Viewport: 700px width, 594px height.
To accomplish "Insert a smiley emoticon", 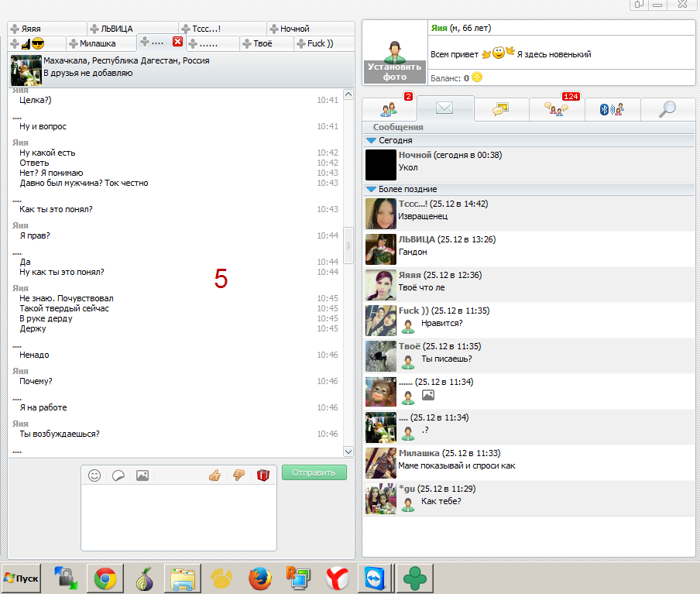I will point(94,476).
